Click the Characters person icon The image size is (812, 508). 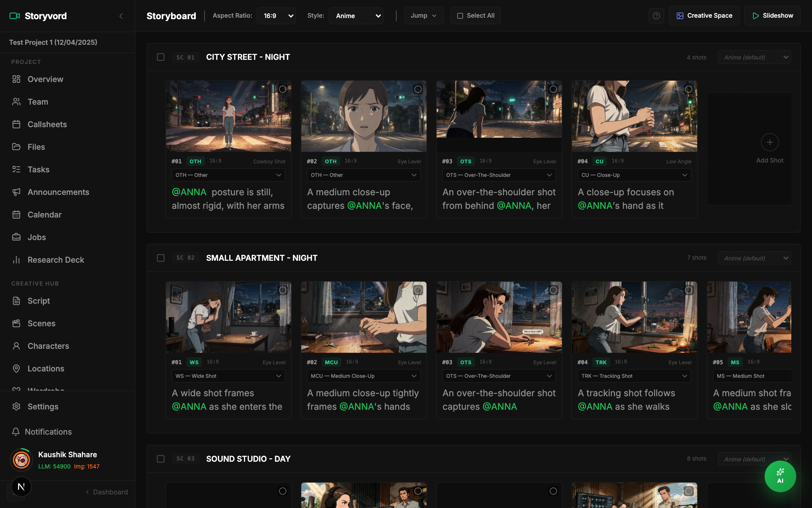point(16,346)
